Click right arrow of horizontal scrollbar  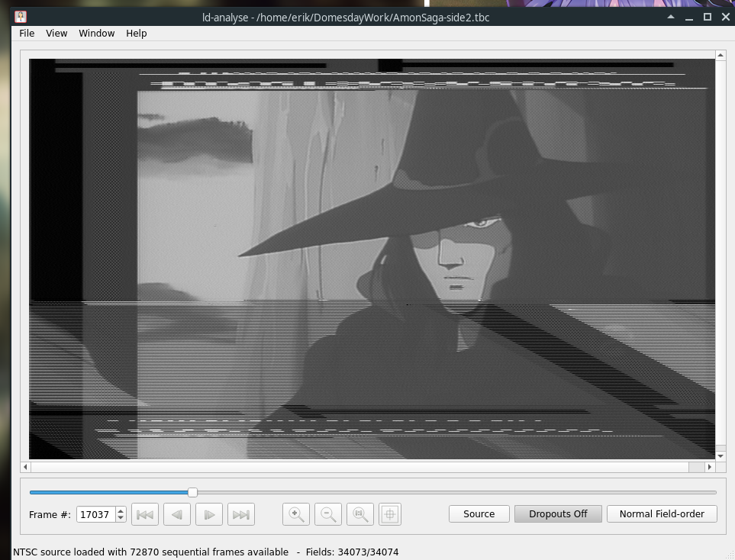tap(710, 467)
